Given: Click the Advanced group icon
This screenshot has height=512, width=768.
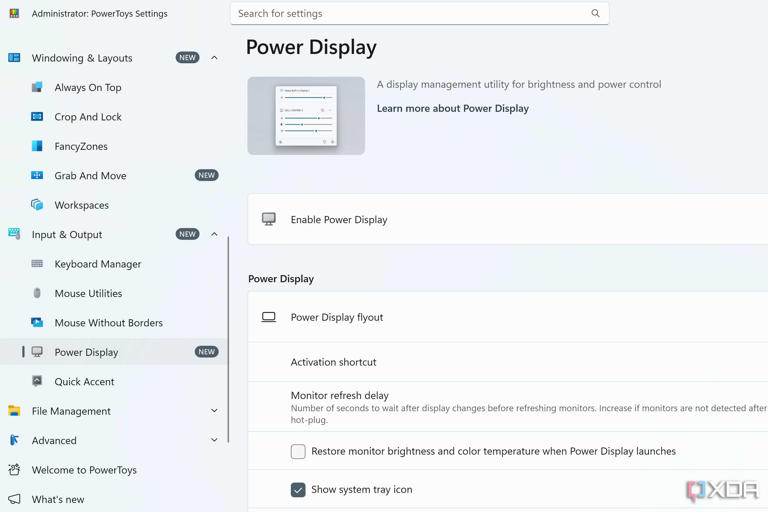Looking at the screenshot, I should coord(14,440).
